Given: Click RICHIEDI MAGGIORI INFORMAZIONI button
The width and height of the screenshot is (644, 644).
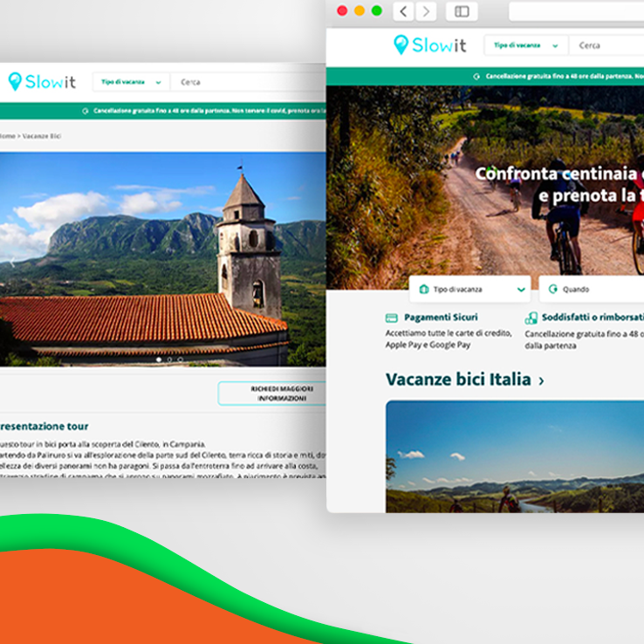Looking at the screenshot, I should pos(272,394).
